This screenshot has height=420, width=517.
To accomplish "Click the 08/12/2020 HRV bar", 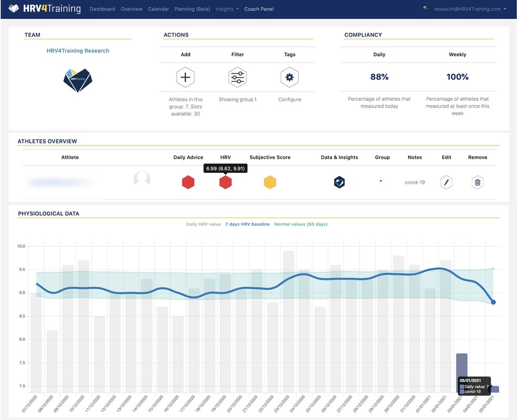I will tap(52, 361).
